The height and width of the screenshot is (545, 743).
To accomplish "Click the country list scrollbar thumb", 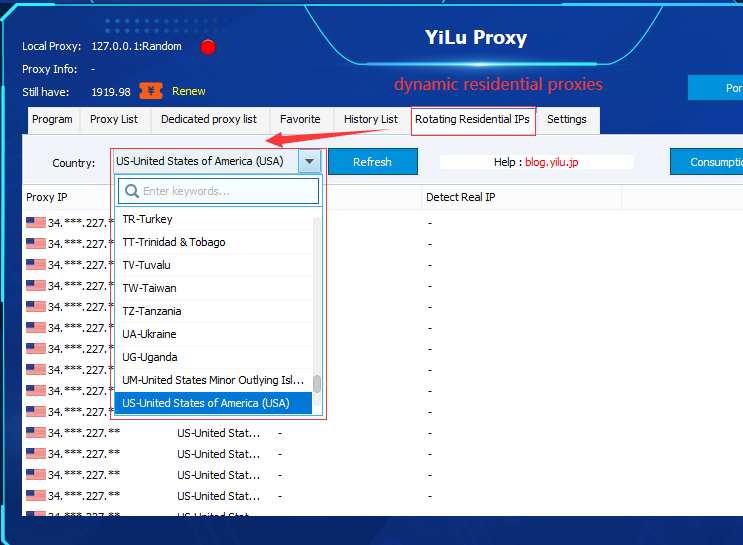I will click(317, 384).
